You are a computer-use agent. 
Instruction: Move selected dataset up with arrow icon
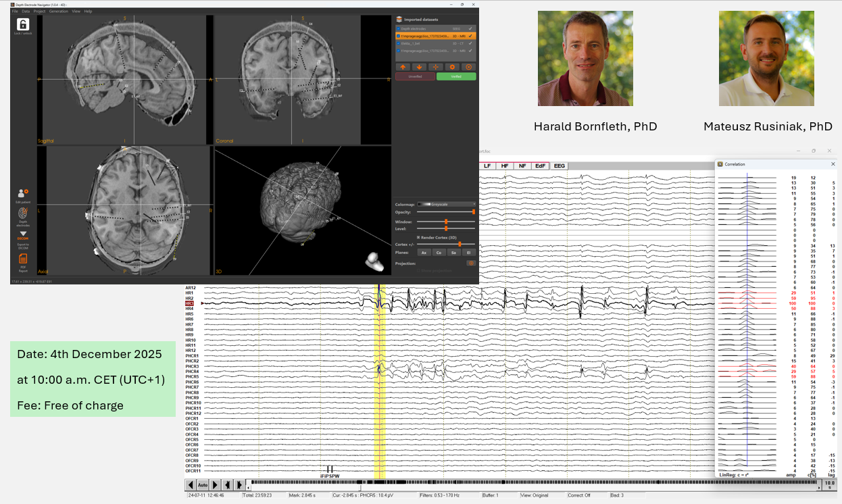[402, 67]
